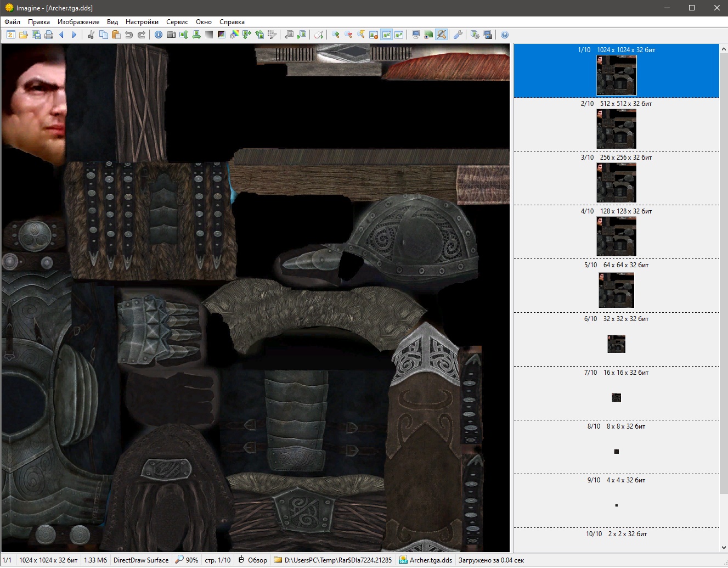Screen dimensions: 728x568
Task: Click 'Загружено за 0.04 сек' status text
Action: (491, 560)
